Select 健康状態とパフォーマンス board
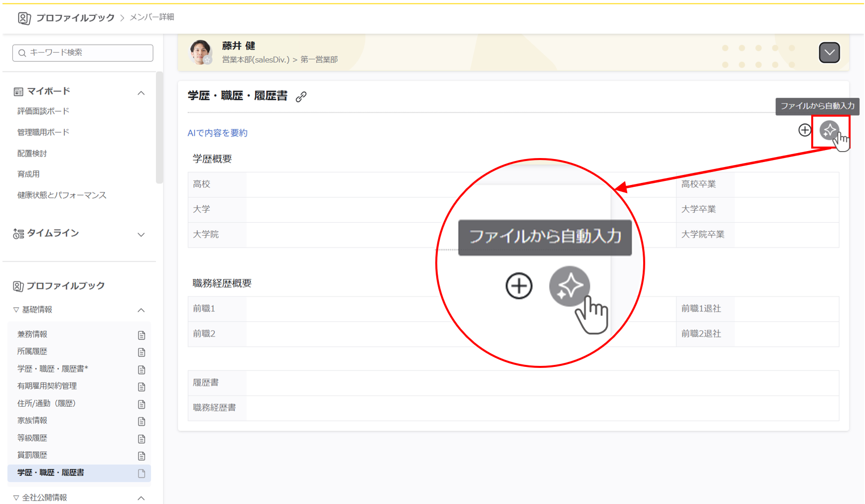865x504 pixels. click(62, 195)
